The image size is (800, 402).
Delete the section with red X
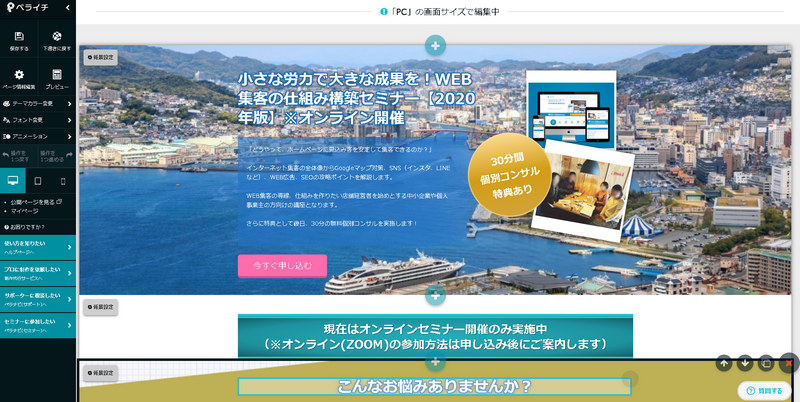coord(789,363)
